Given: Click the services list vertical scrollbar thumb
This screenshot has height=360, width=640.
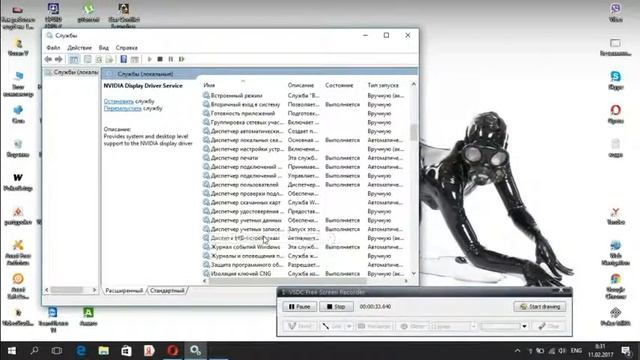Looking at the screenshot, I should (413, 132).
